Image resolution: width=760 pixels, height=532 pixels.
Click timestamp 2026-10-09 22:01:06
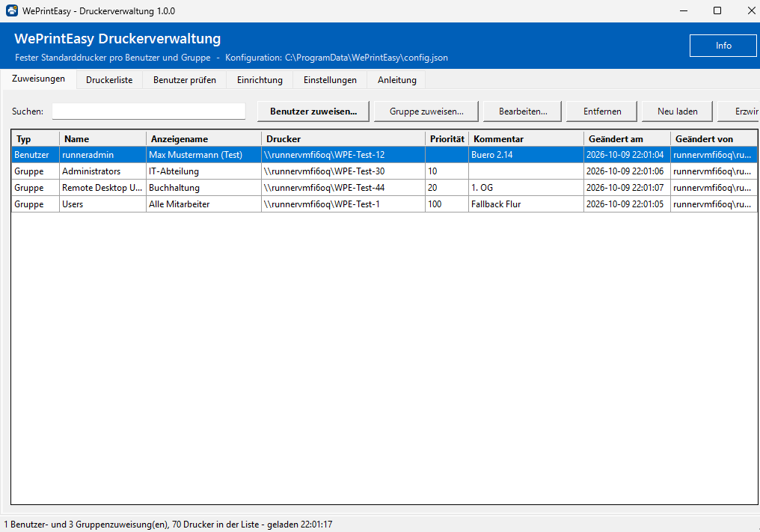[x=627, y=171]
